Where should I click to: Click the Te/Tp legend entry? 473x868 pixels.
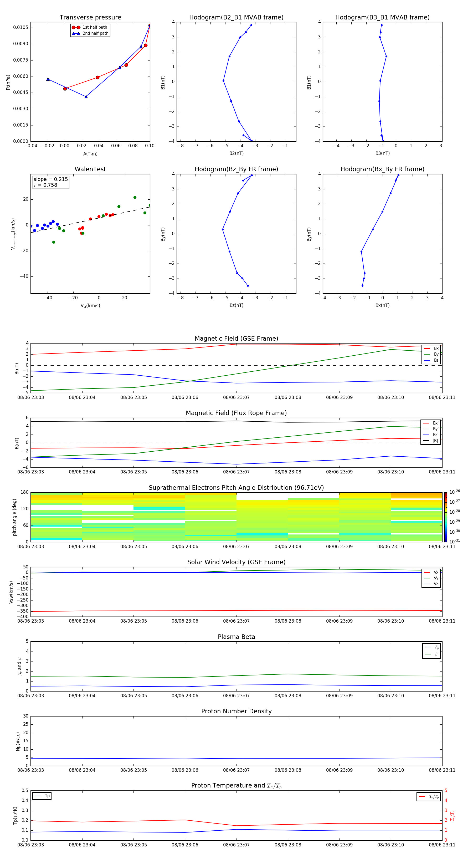click(429, 796)
